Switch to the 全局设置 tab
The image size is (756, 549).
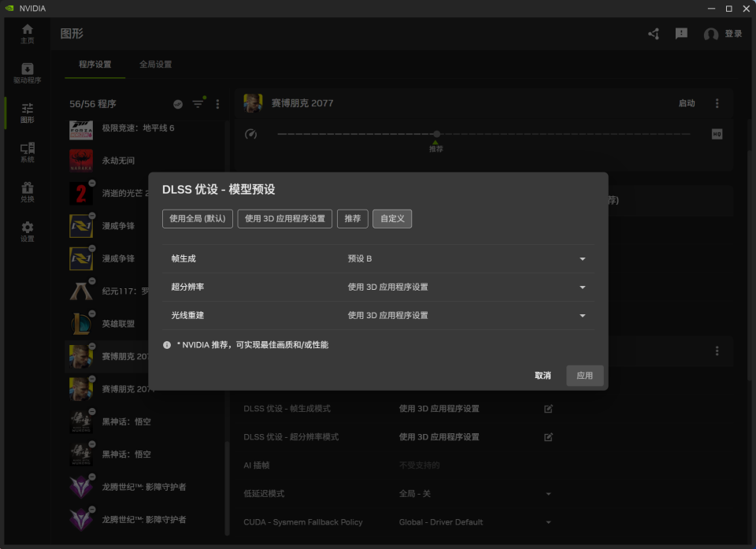pos(156,64)
